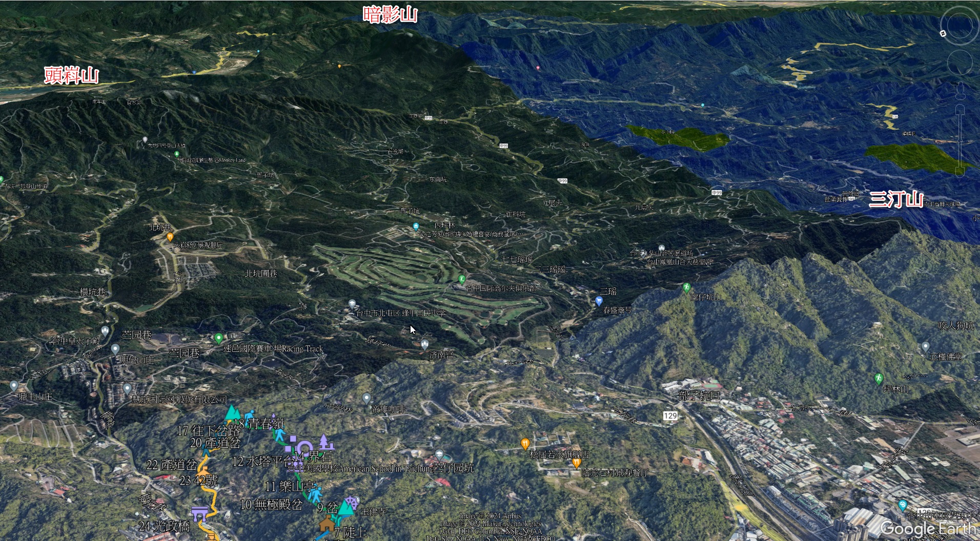The image size is (980, 541).
Task: Click the look-around compass ring
Action: 959,26
